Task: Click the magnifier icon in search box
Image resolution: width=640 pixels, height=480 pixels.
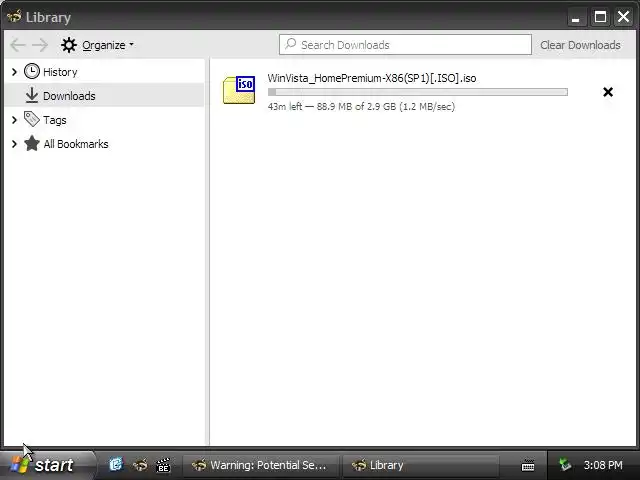Action: click(291, 44)
